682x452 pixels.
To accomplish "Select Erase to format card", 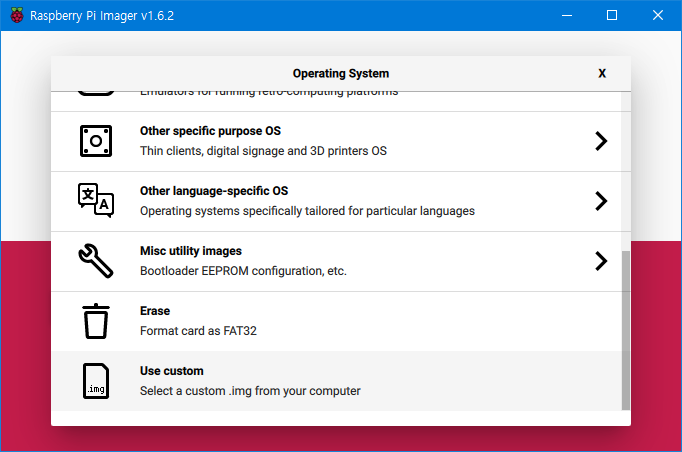I will click(x=336, y=321).
